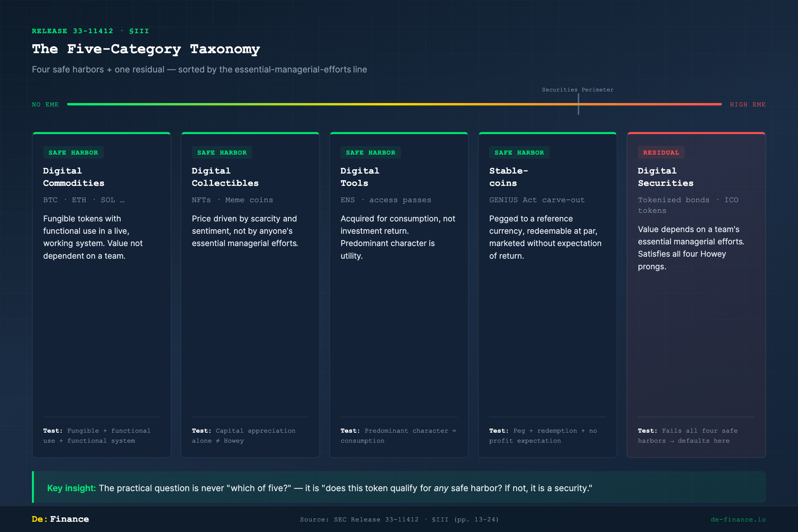Select the Digital Securities card title
This screenshot has height=532, width=798.
pos(665,177)
